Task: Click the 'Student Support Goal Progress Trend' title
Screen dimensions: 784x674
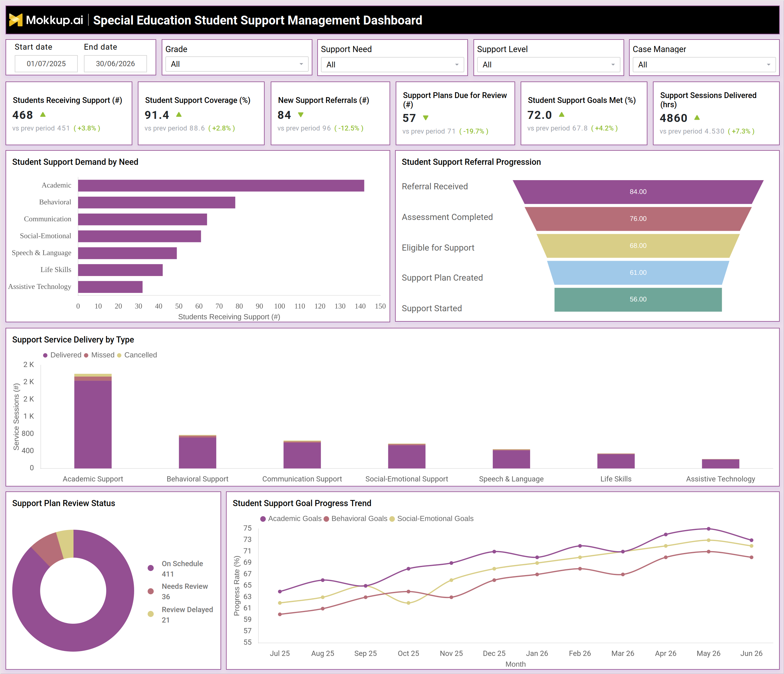Action: [x=302, y=503]
